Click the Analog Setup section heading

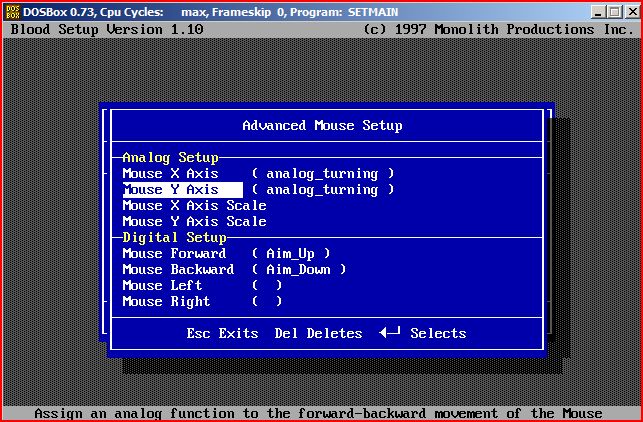point(170,158)
